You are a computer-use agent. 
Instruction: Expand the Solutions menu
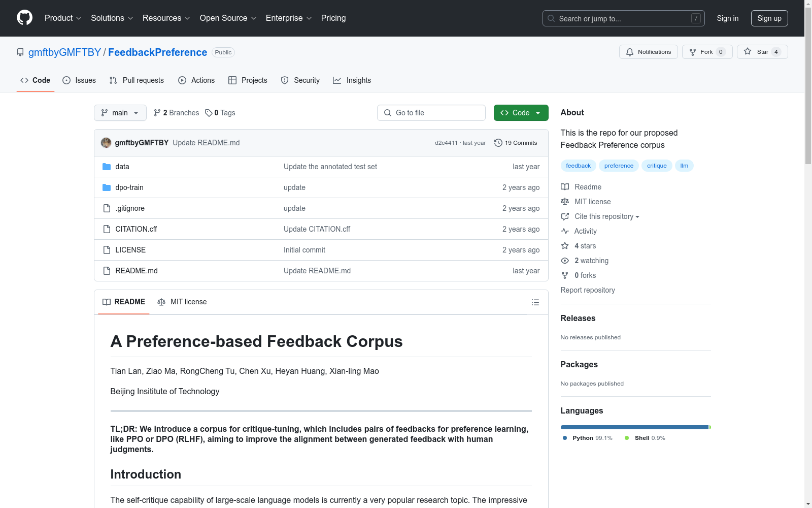point(112,18)
